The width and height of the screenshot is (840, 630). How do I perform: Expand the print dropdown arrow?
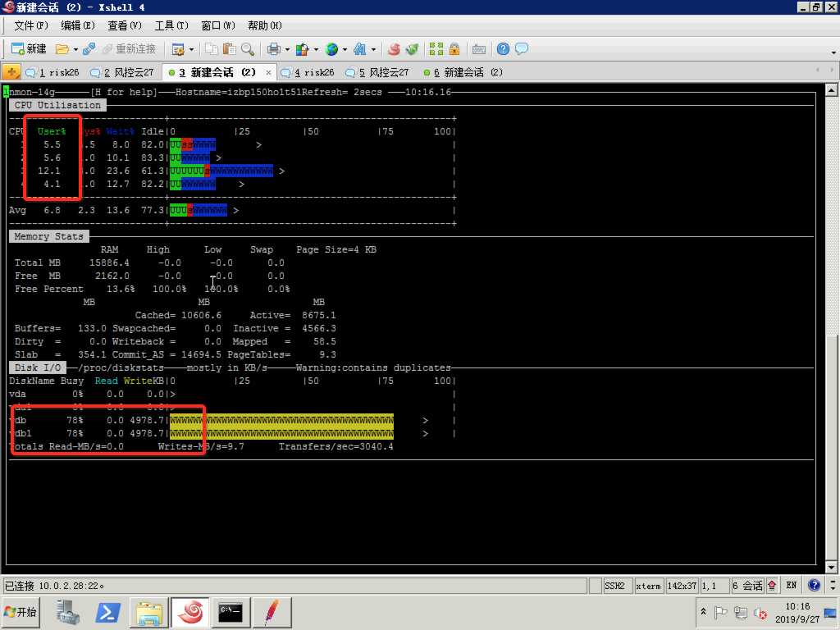point(287,49)
